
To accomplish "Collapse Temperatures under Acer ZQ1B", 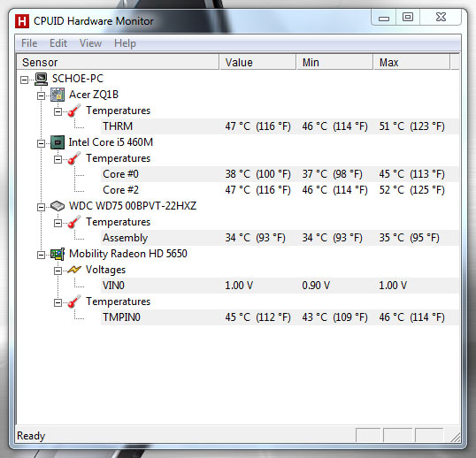I will pyautogui.click(x=58, y=111).
